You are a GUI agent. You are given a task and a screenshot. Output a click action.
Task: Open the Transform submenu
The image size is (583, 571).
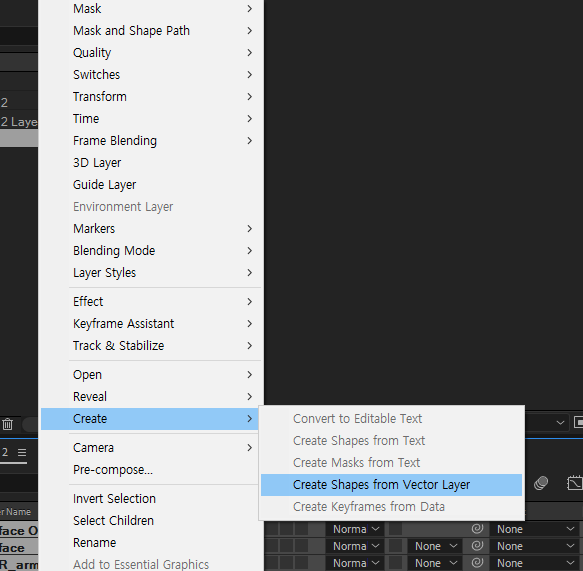click(151, 97)
